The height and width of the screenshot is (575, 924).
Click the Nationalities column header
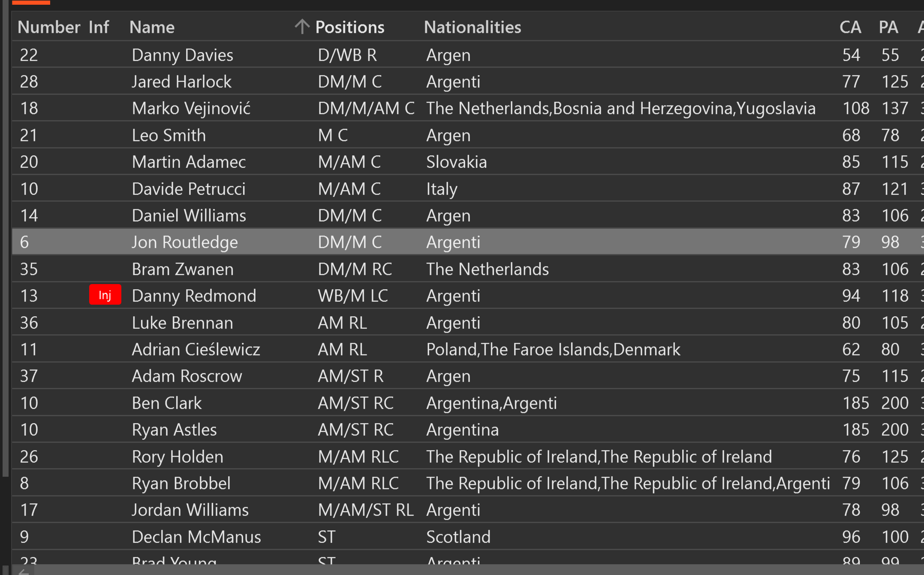[473, 27]
